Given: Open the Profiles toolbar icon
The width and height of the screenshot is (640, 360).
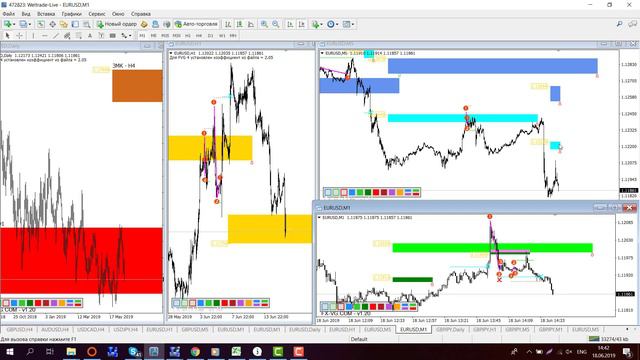Looking at the screenshot, I should point(23,24).
